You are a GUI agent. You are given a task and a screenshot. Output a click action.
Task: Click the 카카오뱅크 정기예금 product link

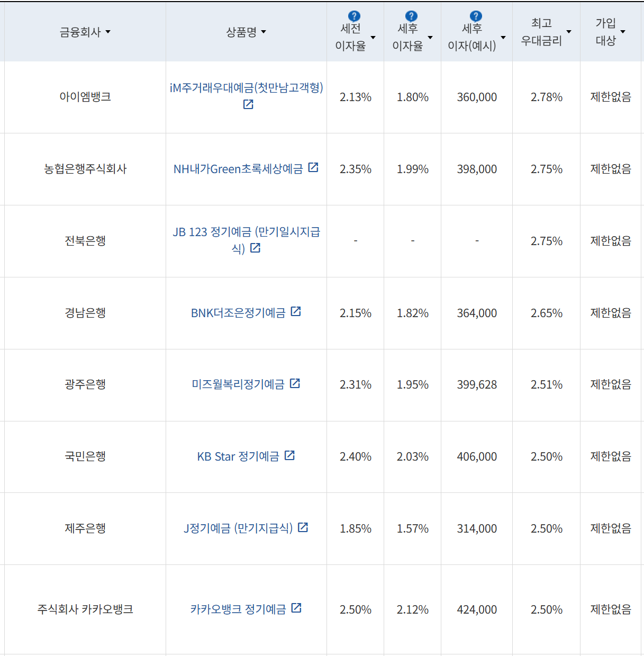click(241, 608)
